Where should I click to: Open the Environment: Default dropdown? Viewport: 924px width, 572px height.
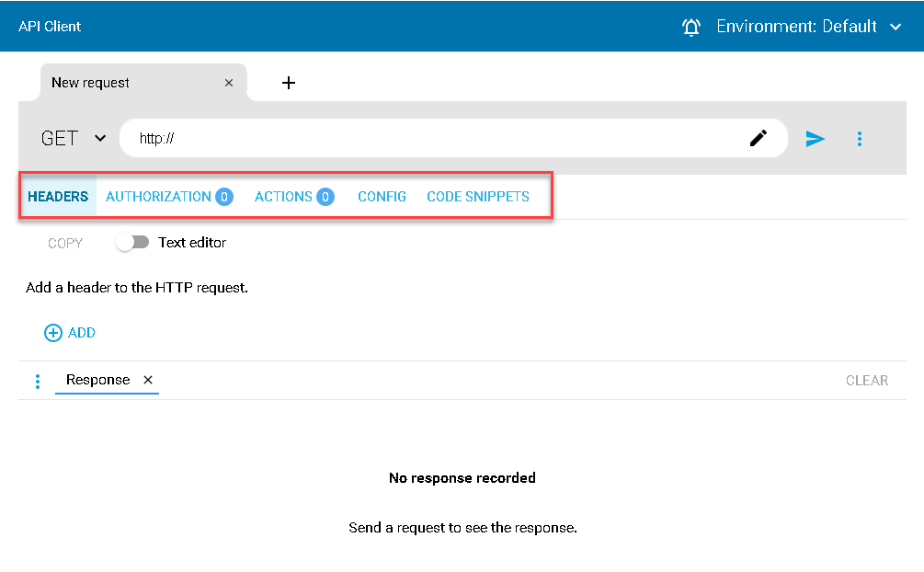coord(809,27)
